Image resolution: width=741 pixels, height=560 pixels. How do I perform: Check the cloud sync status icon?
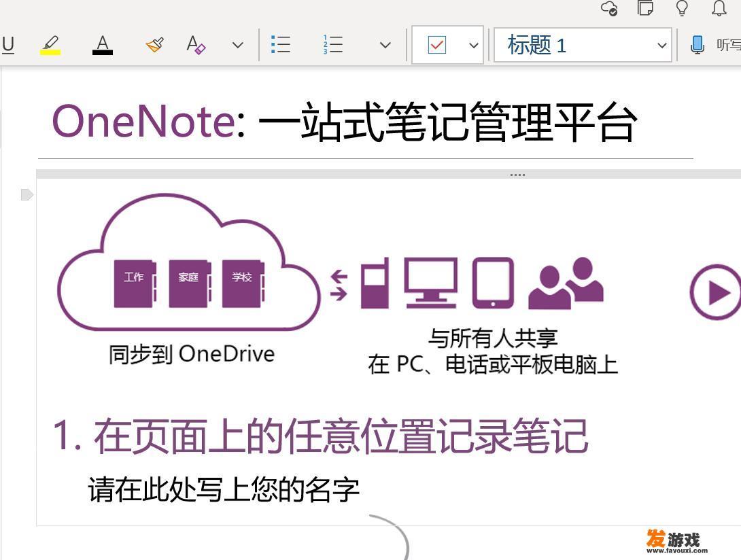tap(608, 8)
